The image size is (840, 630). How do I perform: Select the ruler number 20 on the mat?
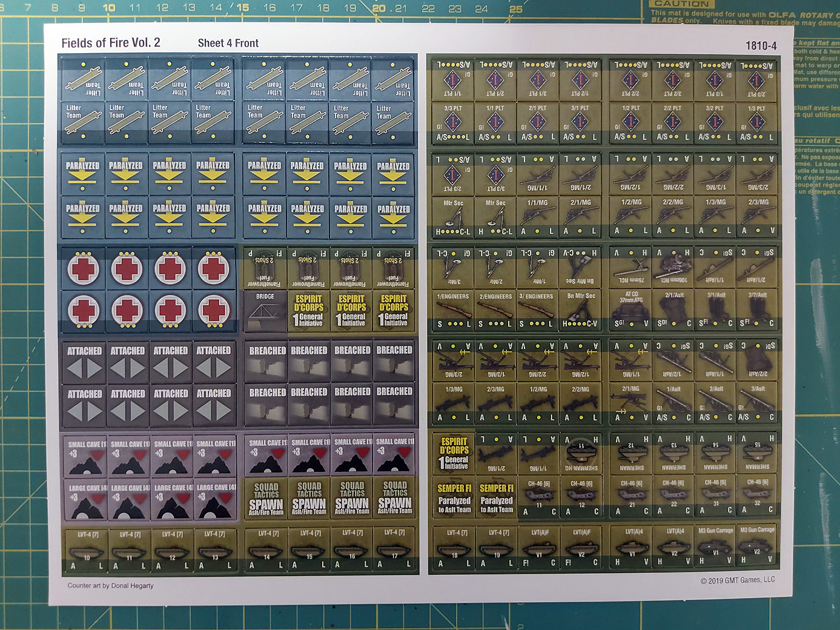point(379,8)
